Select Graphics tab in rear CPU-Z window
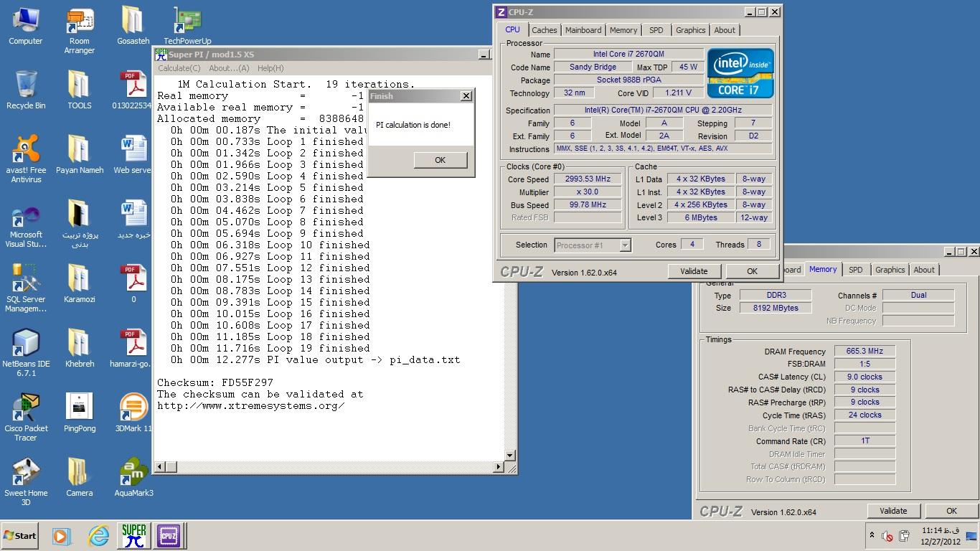The width and height of the screenshot is (980, 551). point(890,270)
